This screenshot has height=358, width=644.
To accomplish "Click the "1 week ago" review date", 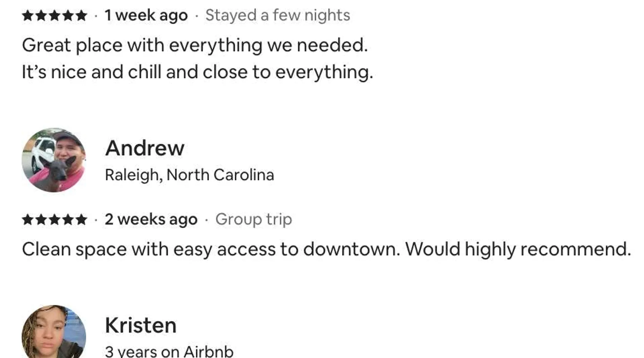I will click(146, 15).
